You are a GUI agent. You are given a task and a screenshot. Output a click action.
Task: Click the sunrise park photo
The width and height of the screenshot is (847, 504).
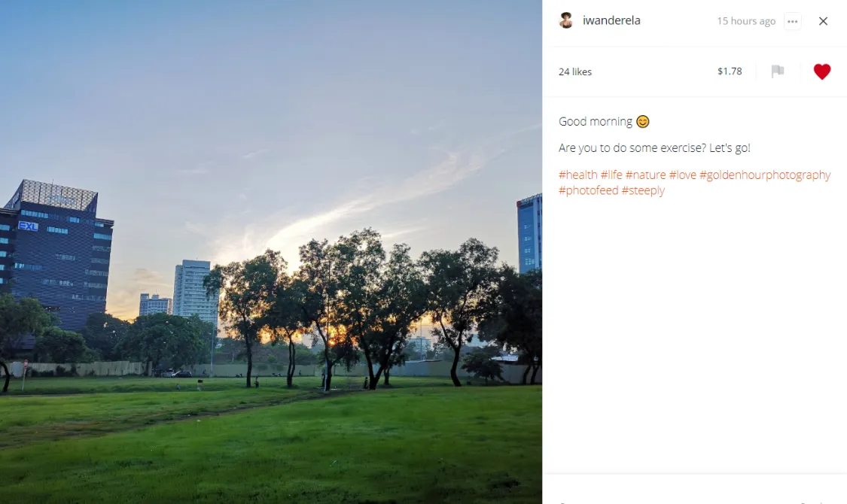click(270, 252)
